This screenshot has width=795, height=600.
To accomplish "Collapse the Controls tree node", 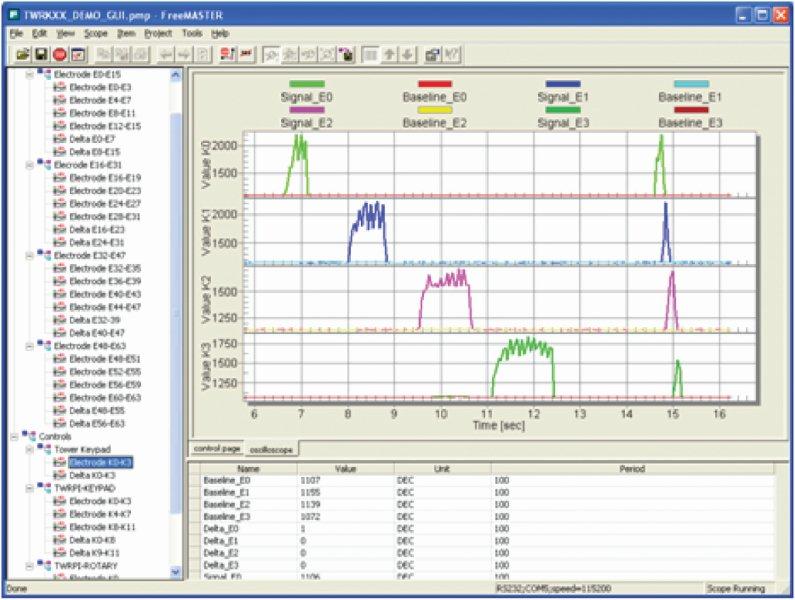I will point(13,436).
